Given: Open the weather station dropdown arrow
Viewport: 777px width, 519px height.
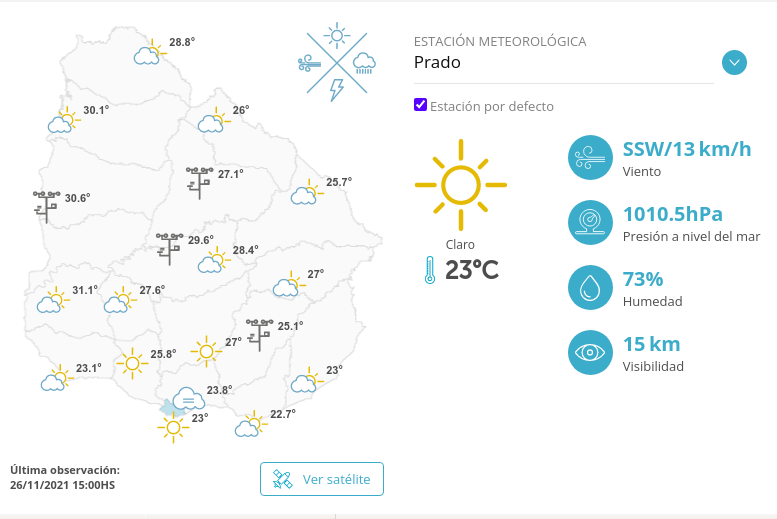Looking at the screenshot, I should tap(734, 62).
